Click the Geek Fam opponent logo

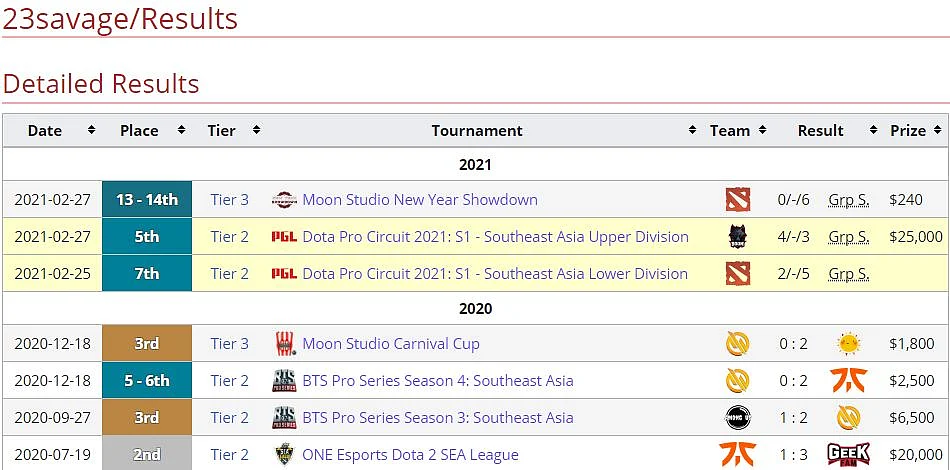pyautogui.click(x=848, y=454)
